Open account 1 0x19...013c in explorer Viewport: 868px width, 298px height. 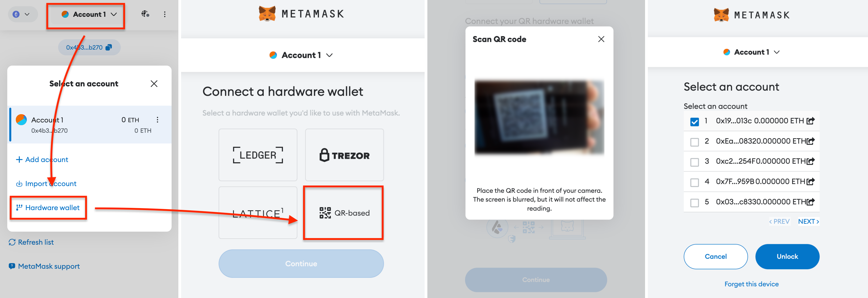811,121
